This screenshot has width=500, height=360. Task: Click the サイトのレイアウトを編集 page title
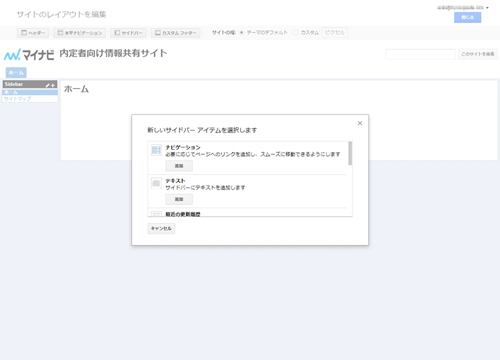click(61, 14)
